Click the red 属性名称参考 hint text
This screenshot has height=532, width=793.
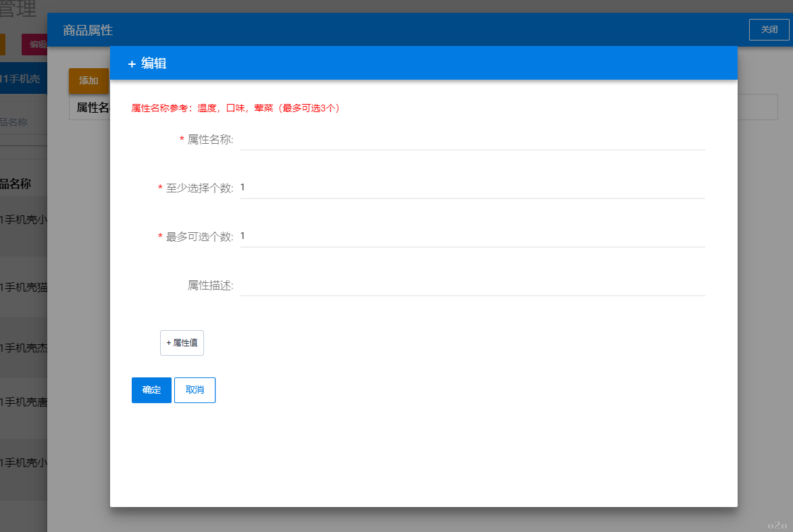[235, 108]
